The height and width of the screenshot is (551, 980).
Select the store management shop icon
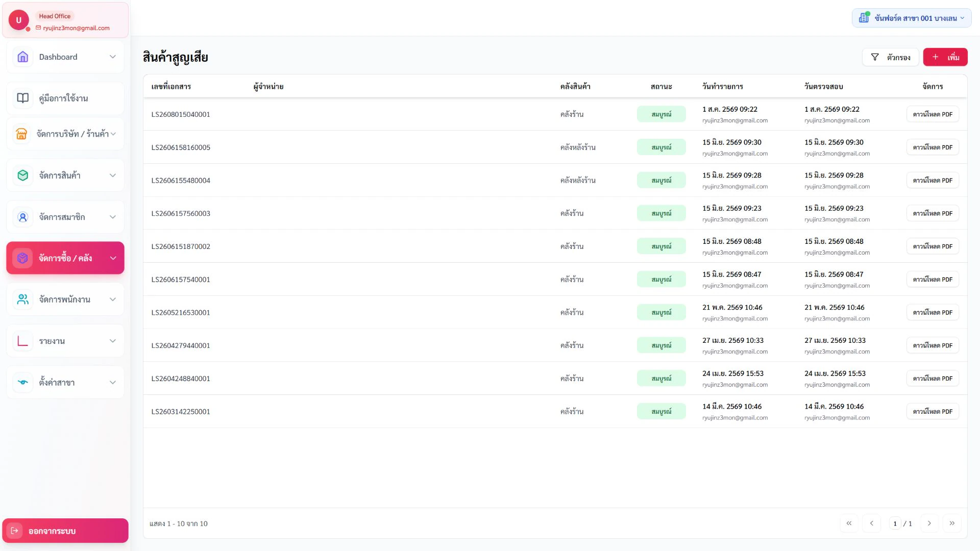coord(21,134)
